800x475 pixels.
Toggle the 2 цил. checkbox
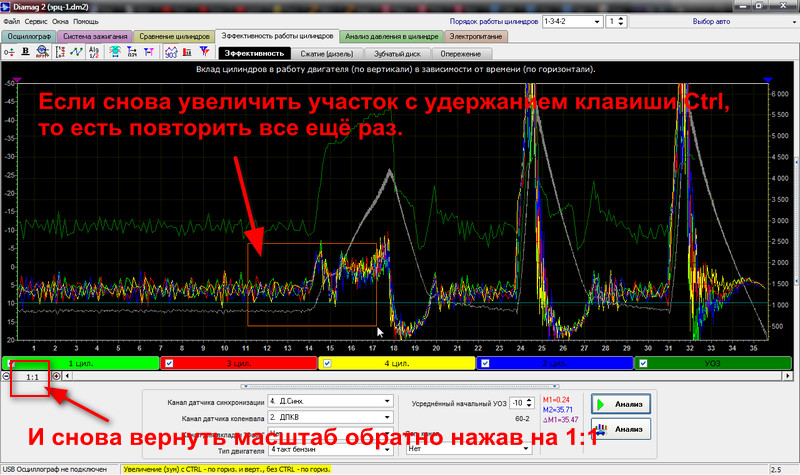pyautogui.click(x=485, y=363)
